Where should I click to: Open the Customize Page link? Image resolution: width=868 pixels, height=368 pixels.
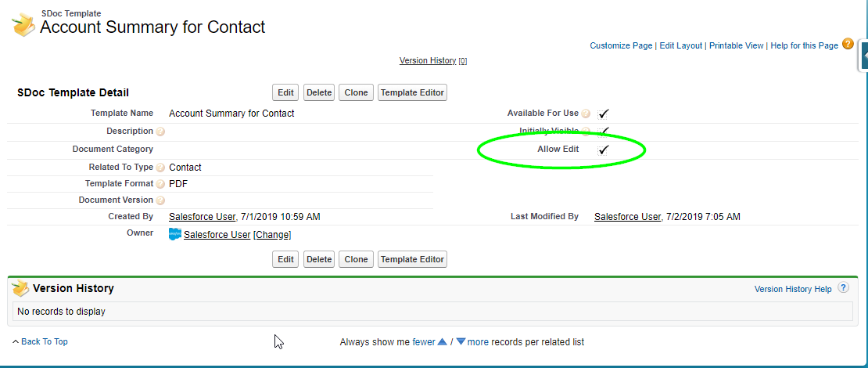[621, 45]
